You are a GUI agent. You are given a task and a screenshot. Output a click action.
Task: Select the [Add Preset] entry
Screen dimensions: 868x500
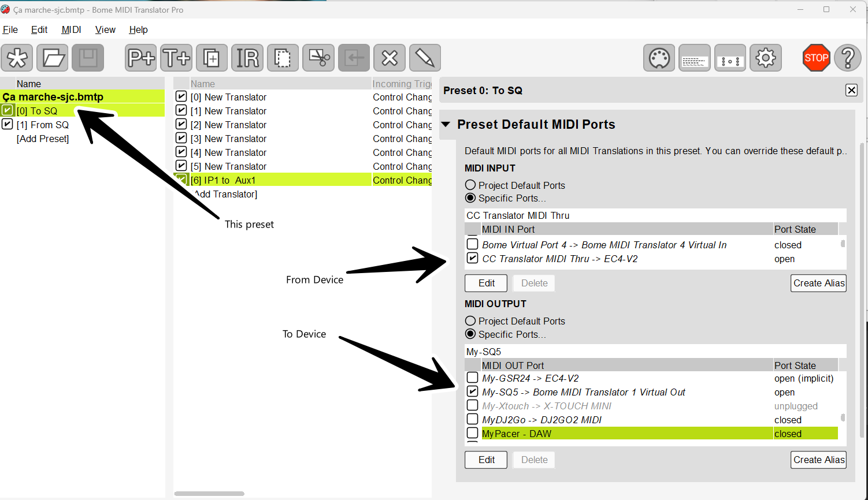pyautogui.click(x=43, y=139)
